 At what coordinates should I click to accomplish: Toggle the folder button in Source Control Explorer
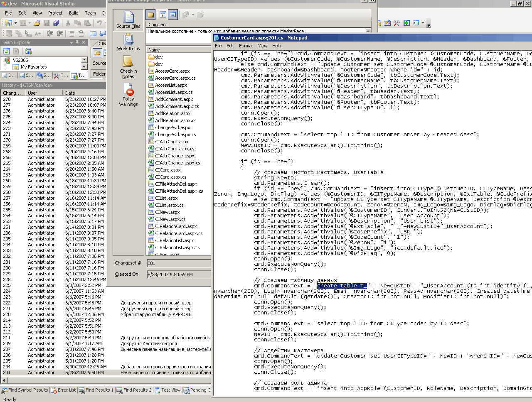97,53
